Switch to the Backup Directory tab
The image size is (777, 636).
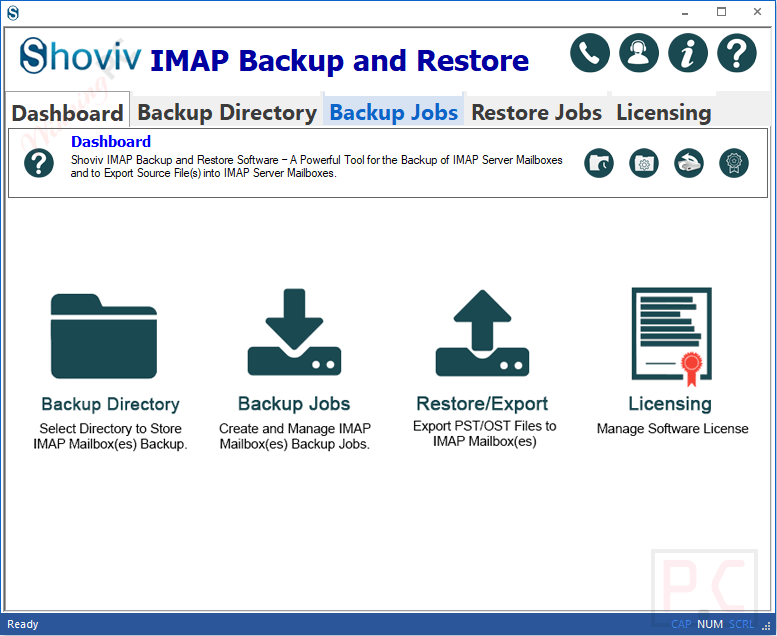click(227, 113)
